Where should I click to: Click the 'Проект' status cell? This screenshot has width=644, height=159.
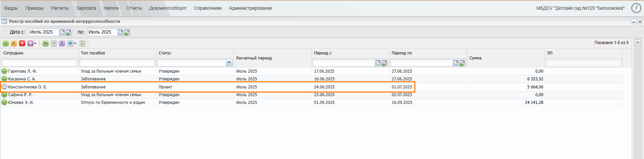(x=165, y=87)
